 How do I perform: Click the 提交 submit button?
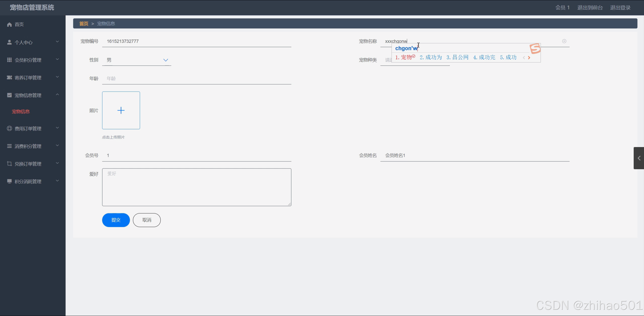(116, 220)
